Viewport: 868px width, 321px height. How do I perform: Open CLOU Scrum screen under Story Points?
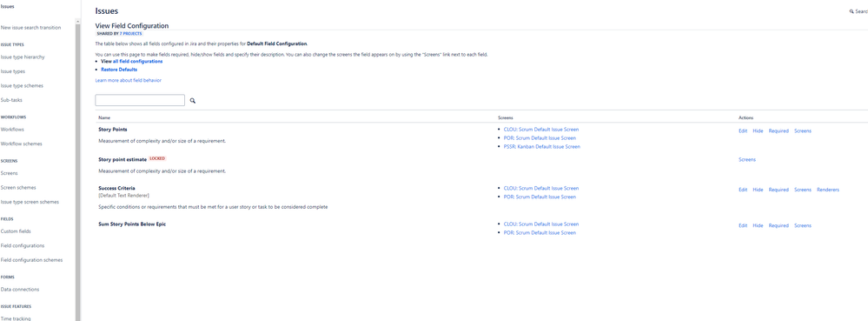point(540,130)
